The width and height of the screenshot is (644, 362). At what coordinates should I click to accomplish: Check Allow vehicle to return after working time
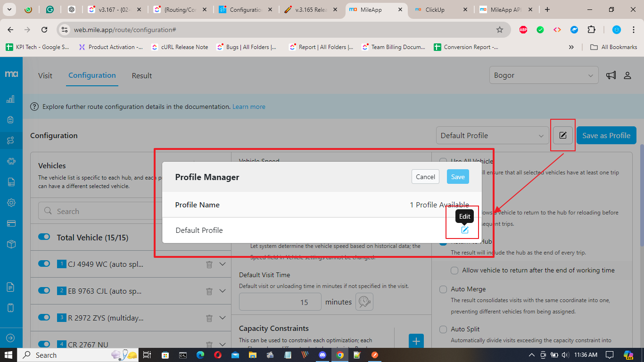click(454, 271)
